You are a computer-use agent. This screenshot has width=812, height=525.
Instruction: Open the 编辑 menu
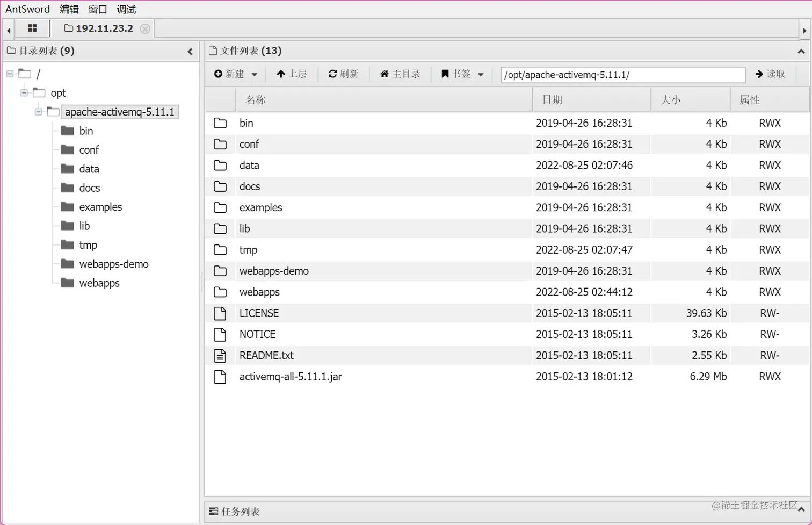coord(69,9)
